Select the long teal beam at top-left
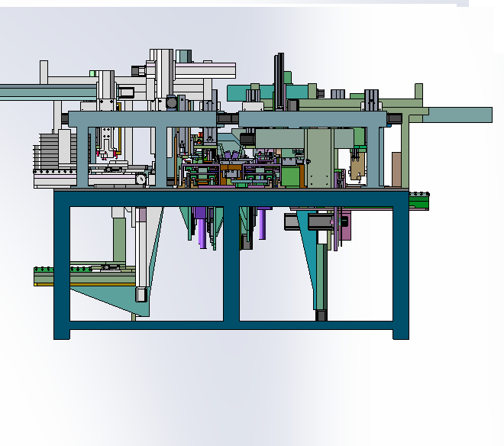This screenshot has height=446, width=504. [x=48, y=92]
